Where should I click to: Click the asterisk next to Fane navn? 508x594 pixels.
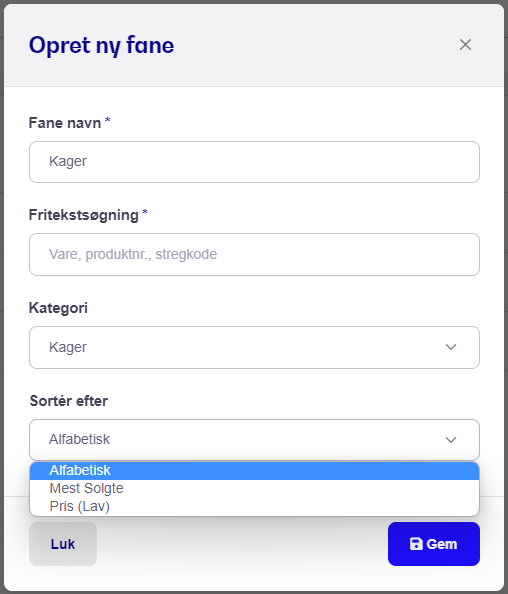pos(108,120)
